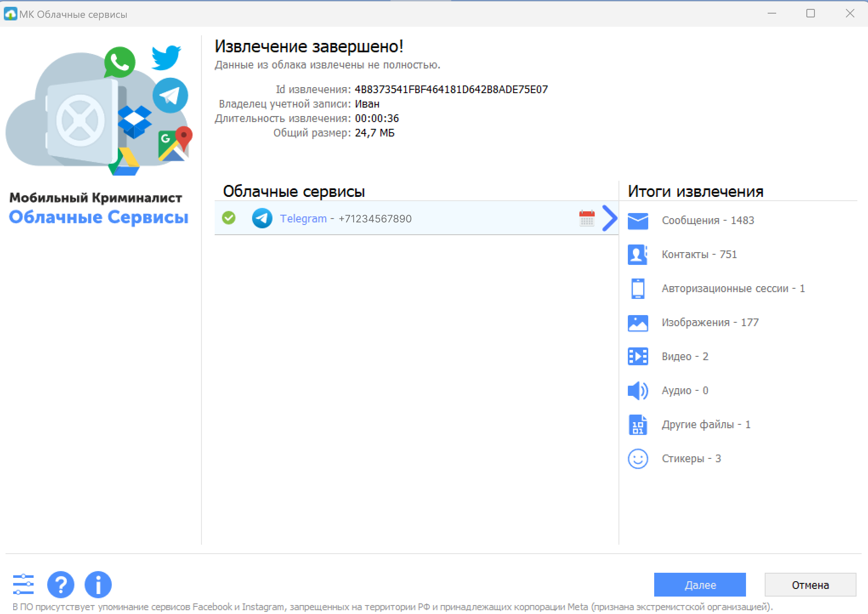Viewport: 868px width, 614px height.
Task: Select the text "Сообщения - 1483"
Action: tap(708, 220)
